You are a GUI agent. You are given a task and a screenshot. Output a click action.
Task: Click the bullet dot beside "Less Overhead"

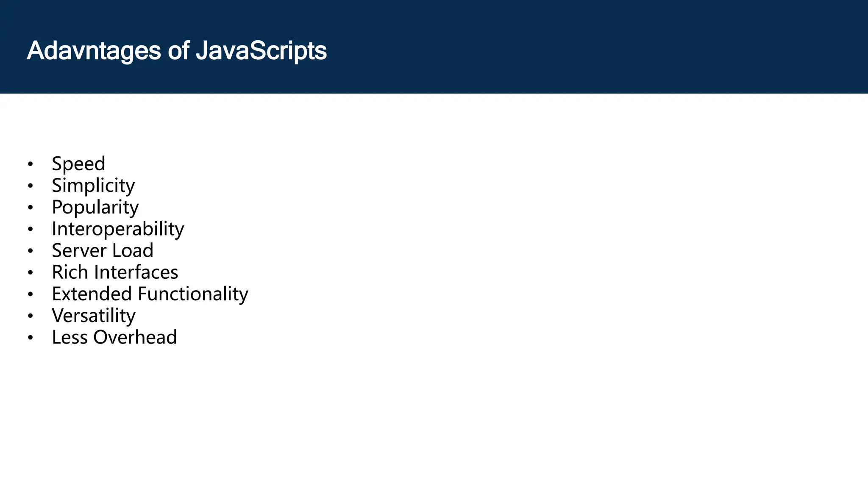30,338
